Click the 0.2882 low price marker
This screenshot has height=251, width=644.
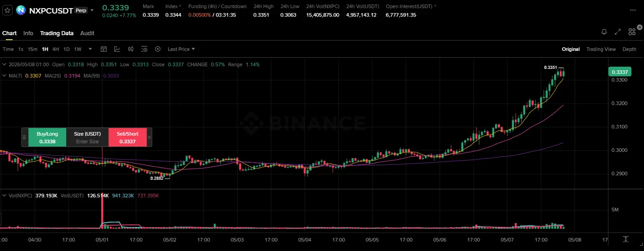tap(157, 178)
